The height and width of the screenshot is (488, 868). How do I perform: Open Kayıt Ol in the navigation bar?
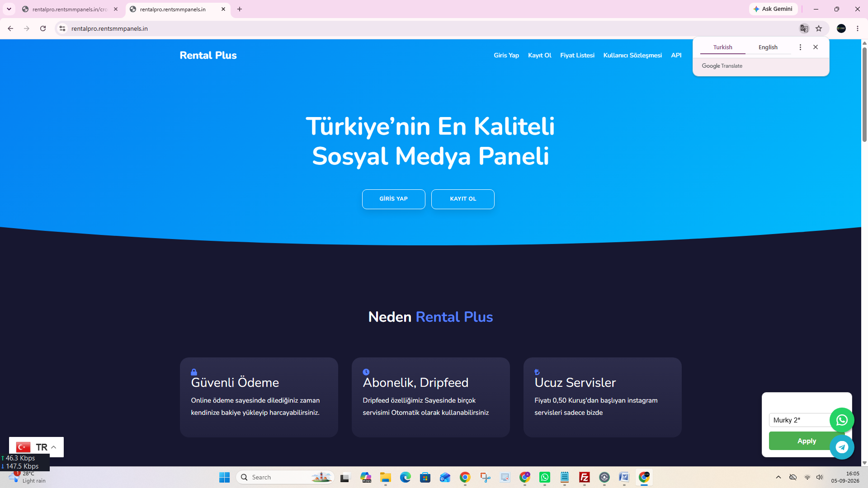click(539, 55)
